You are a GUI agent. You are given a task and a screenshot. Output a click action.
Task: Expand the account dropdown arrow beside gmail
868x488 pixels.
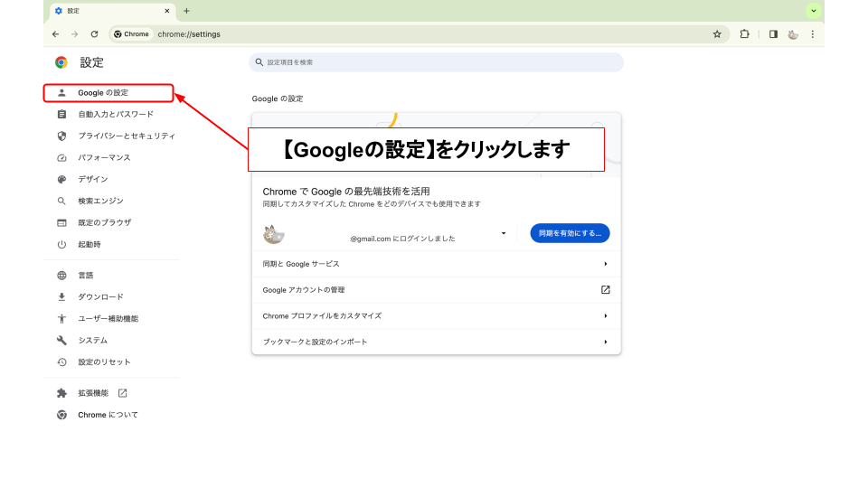(504, 233)
